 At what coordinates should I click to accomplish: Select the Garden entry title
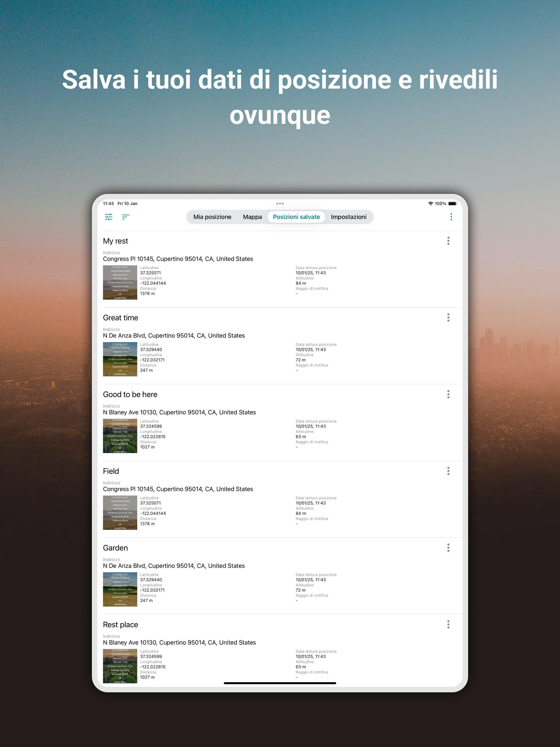[115, 548]
